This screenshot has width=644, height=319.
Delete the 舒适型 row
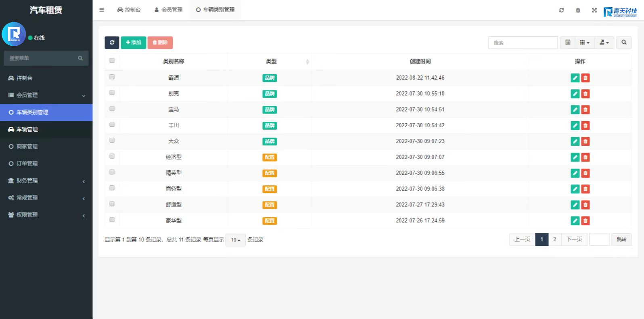coord(585,205)
